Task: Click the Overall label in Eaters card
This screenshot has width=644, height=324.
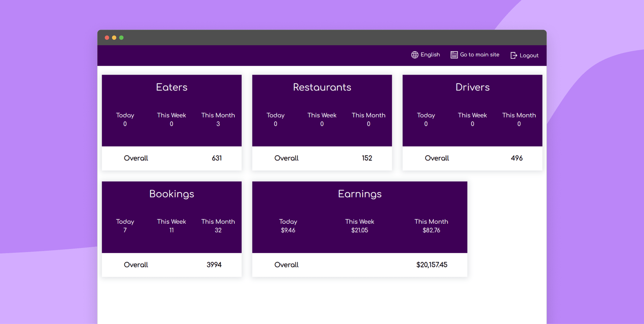Action: 136,158
